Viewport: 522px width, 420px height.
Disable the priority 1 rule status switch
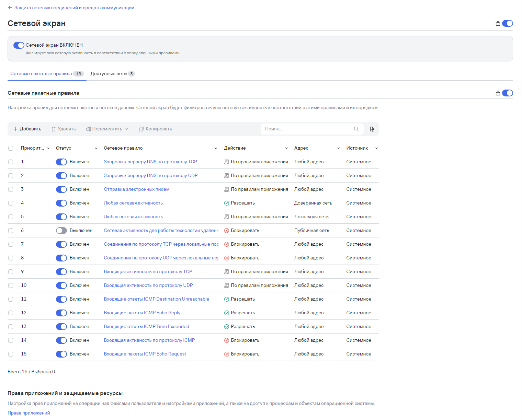[x=61, y=162]
